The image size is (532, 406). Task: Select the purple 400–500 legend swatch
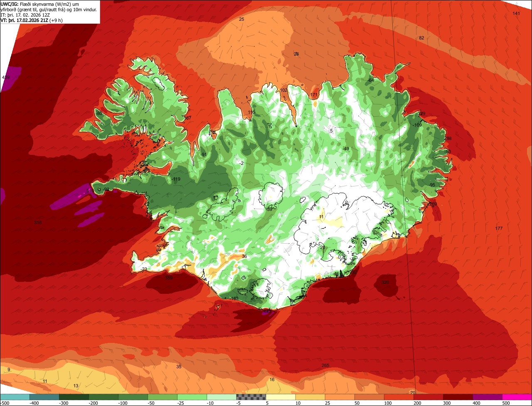(488, 397)
